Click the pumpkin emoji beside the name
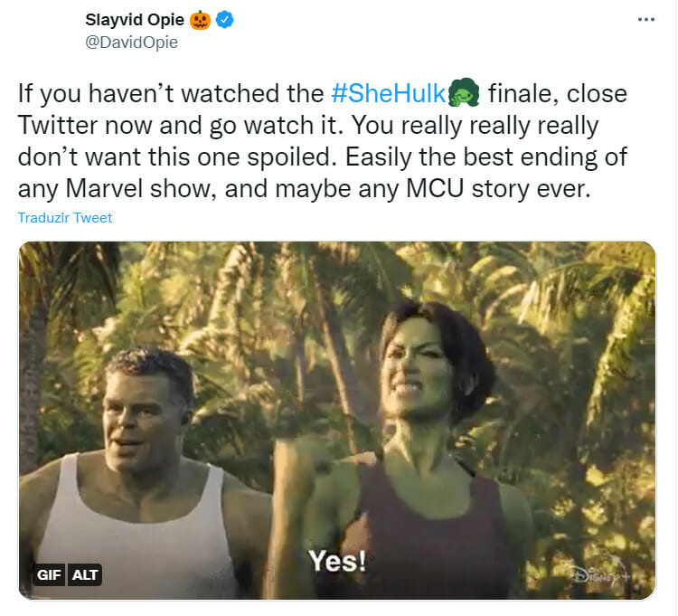Image resolution: width=678 pixels, height=616 pixels. (x=201, y=20)
